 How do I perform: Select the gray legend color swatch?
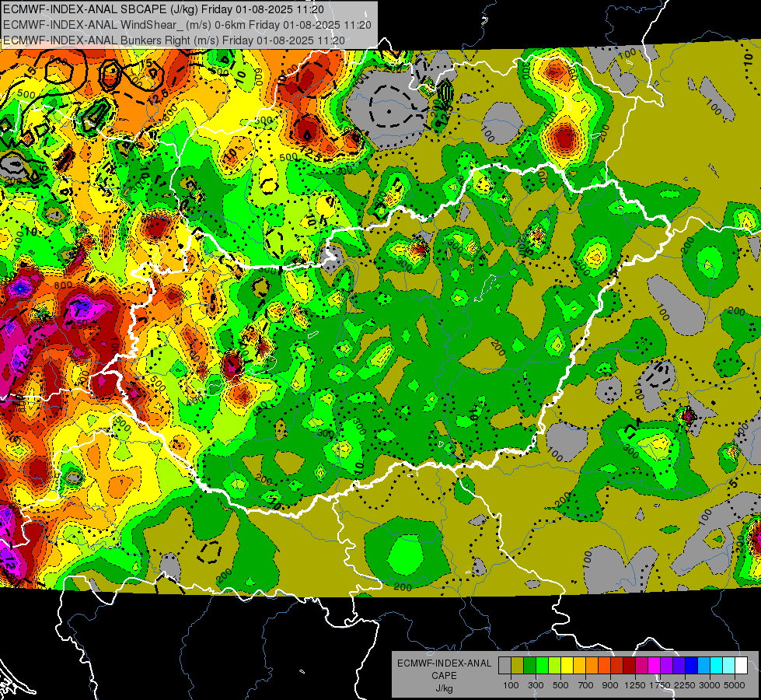(504, 666)
